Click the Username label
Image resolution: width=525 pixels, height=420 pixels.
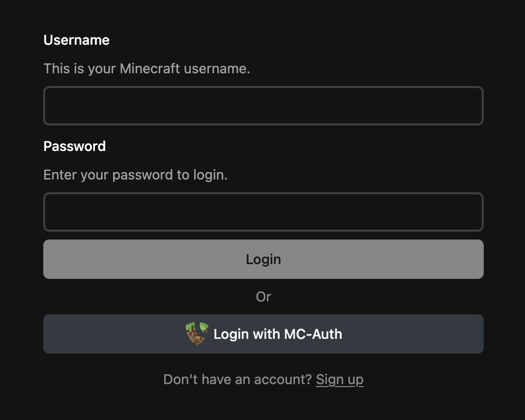pyautogui.click(x=76, y=40)
